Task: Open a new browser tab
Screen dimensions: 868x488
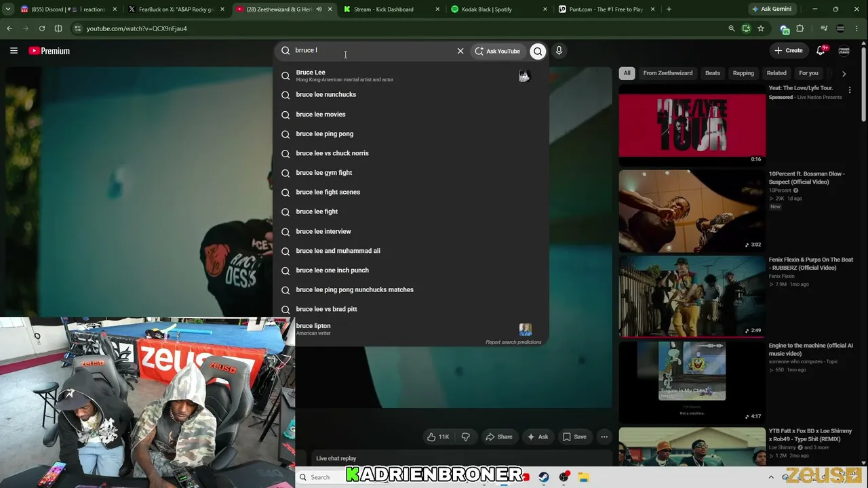Action: (x=669, y=9)
